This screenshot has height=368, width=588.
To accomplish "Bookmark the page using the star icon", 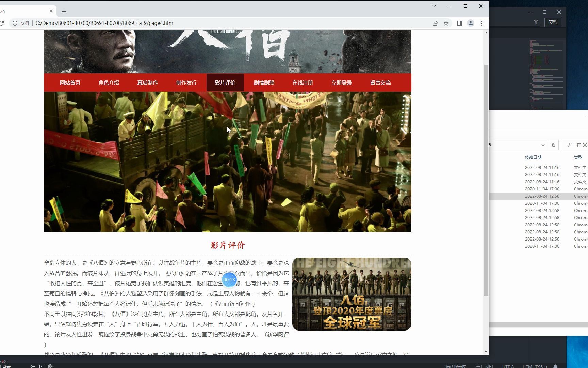I will (446, 23).
